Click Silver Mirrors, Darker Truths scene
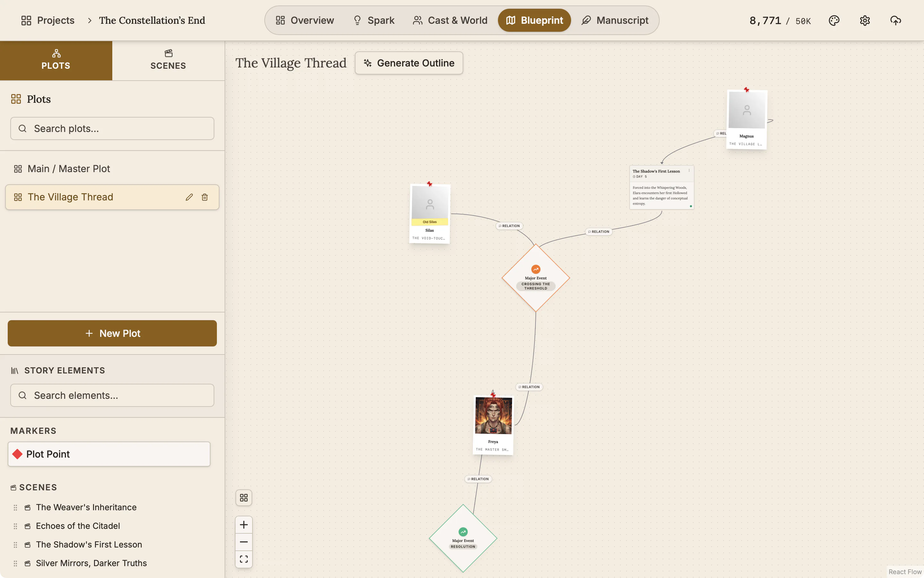This screenshot has height=578, width=924. tap(91, 563)
